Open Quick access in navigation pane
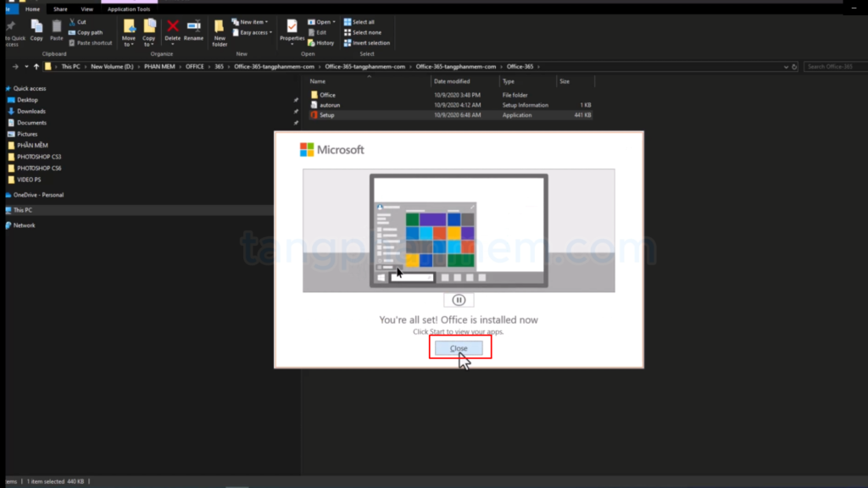868x488 pixels. (30, 88)
